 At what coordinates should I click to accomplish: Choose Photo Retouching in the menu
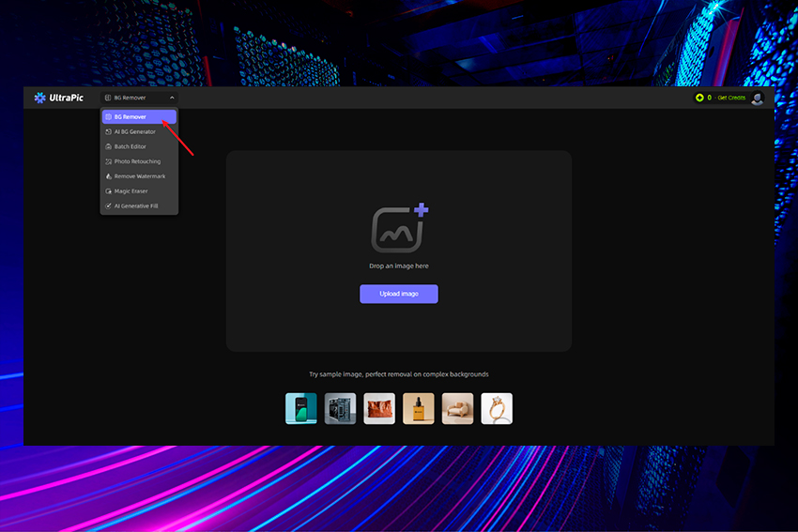tap(139, 161)
